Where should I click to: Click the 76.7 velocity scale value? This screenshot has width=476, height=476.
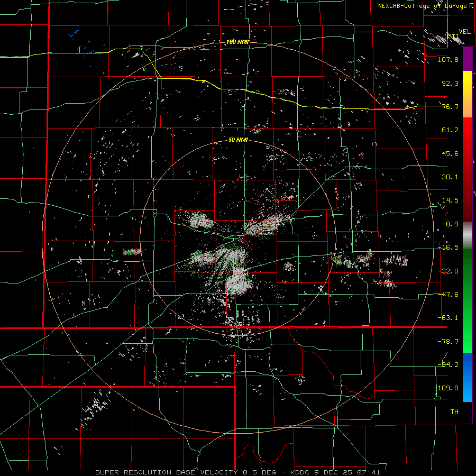pyautogui.click(x=450, y=106)
